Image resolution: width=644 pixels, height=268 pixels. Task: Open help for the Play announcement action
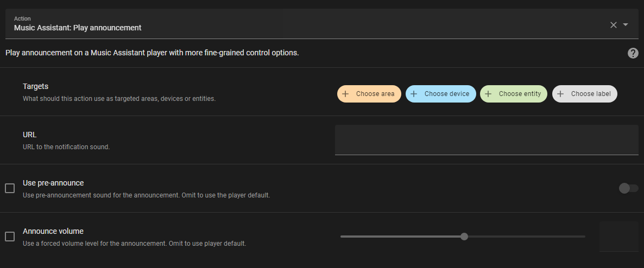633,53
